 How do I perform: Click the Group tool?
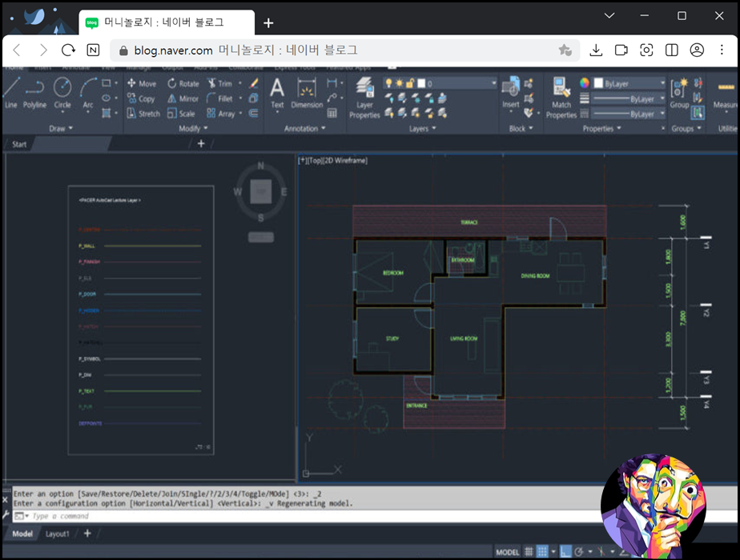point(679,93)
